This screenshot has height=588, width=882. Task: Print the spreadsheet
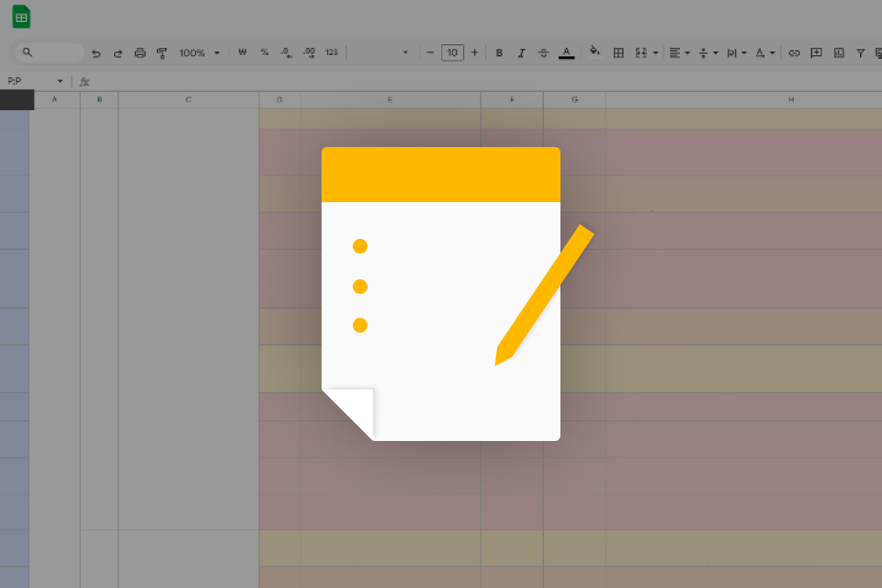click(x=140, y=53)
